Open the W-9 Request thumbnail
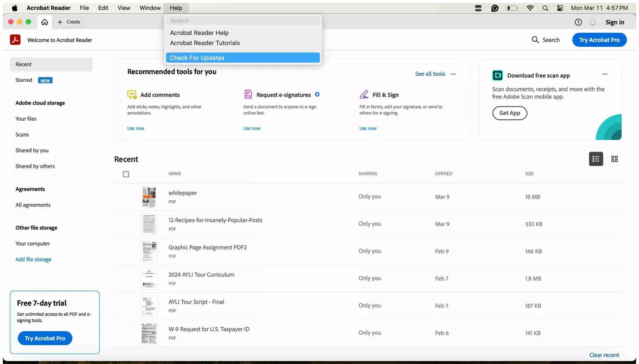 (149, 333)
